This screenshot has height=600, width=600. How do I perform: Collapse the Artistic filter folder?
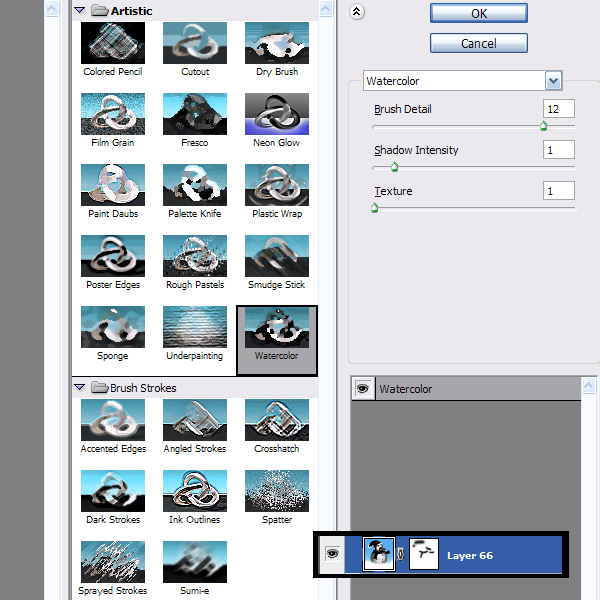click(79, 10)
